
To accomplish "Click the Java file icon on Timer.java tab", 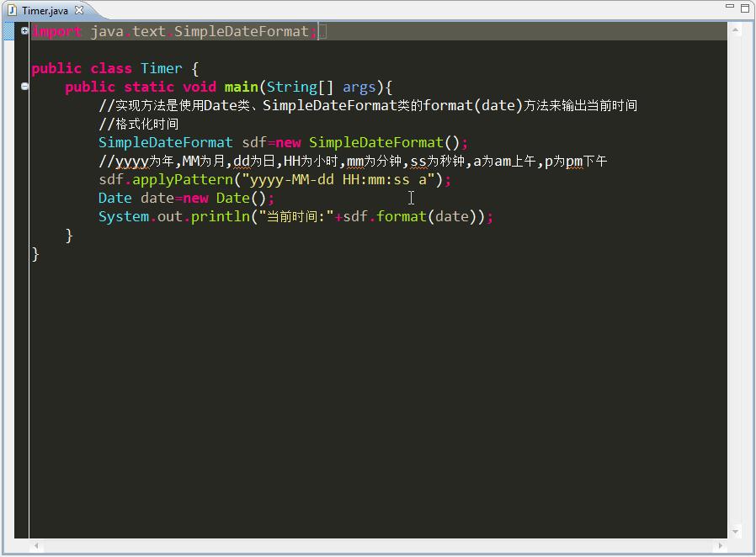I will coord(12,11).
